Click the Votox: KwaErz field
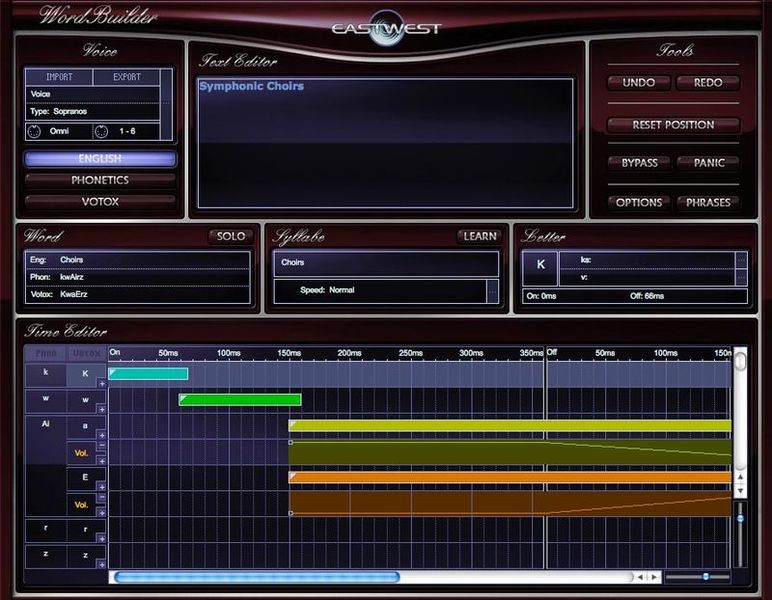 click(x=137, y=294)
